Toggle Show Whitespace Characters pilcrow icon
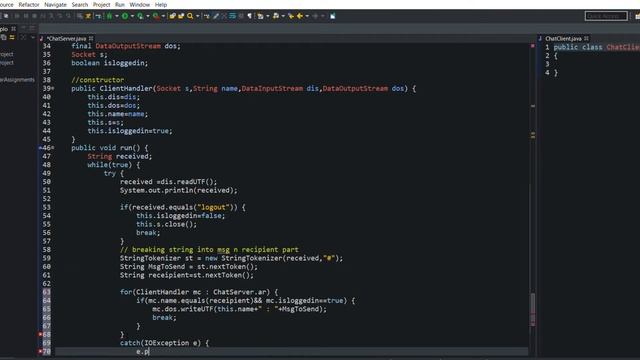Viewport: 640px width, 360px height. (249, 16)
